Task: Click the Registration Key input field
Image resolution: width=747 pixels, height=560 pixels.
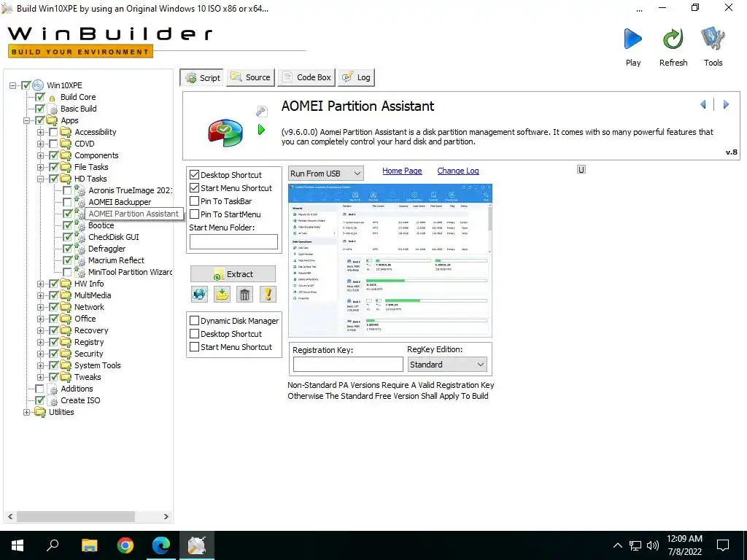Action: [x=348, y=365]
